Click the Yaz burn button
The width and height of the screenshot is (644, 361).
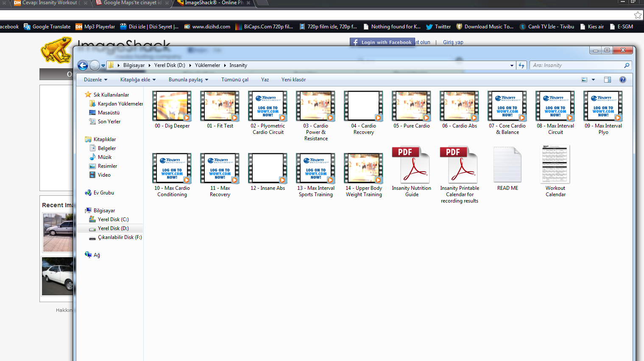click(265, 80)
